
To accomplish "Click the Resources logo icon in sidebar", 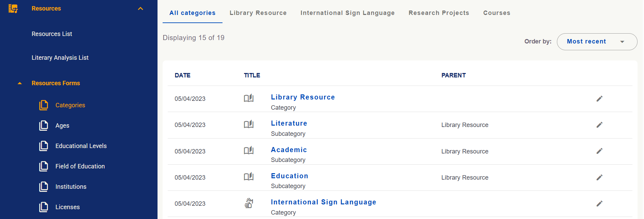I will [x=13, y=8].
